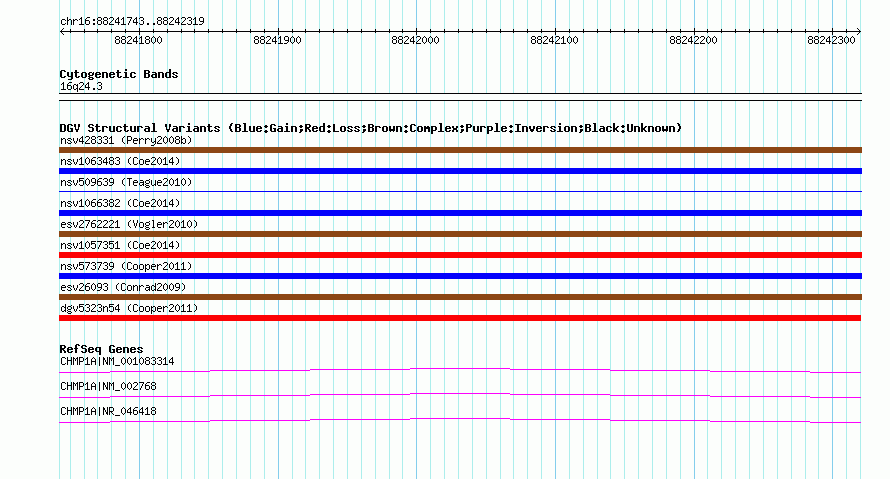Click the magenta CHMP1A NM_001083314 transcript line
This screenshot has height=479, width=890.
(460, 371)
